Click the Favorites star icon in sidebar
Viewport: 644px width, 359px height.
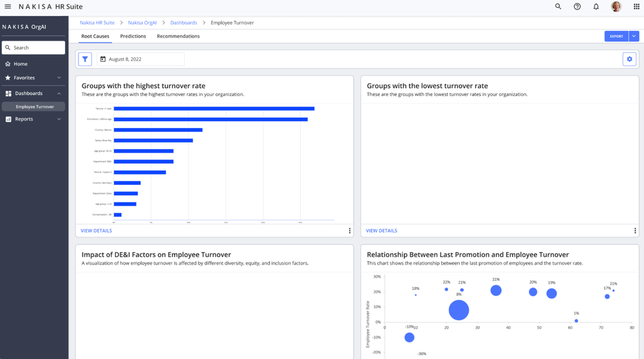8,78
